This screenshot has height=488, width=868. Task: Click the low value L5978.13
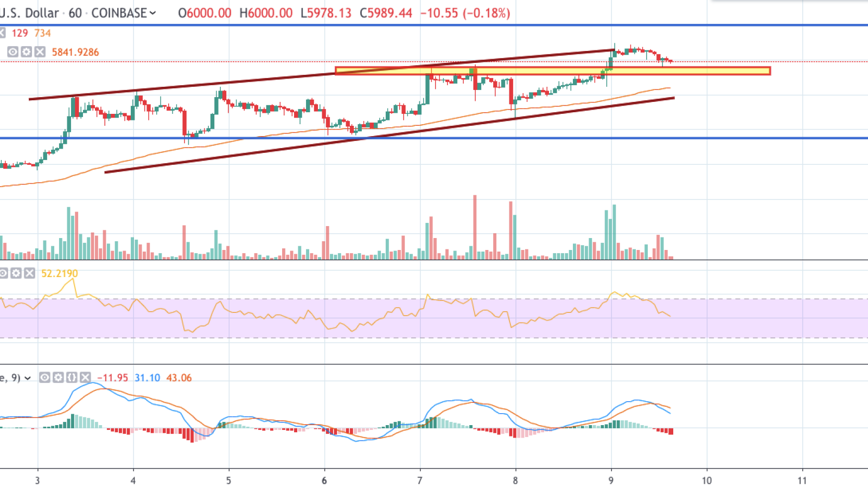pyautogui.click(x=326, y=13)
